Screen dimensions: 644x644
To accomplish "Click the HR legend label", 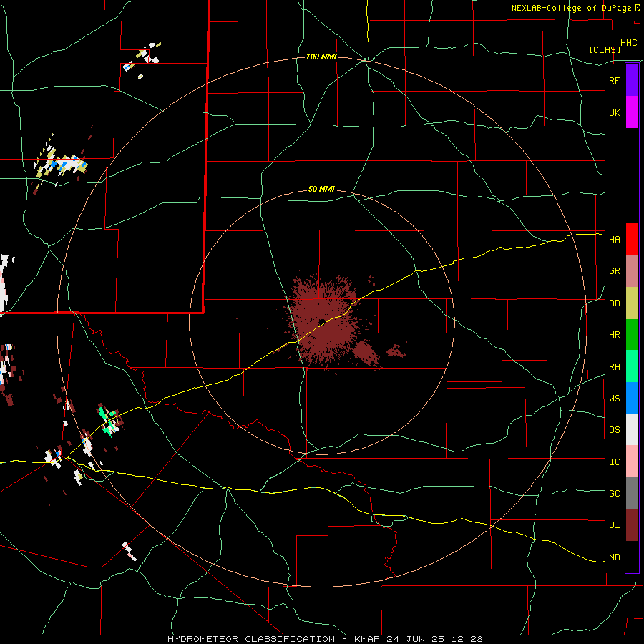I will click(615, 335).
